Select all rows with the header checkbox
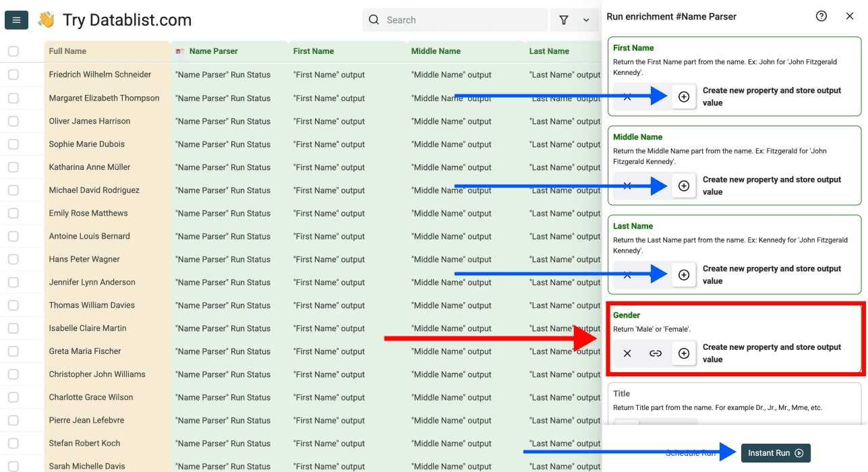868x472 pixels. coord(13,51)
